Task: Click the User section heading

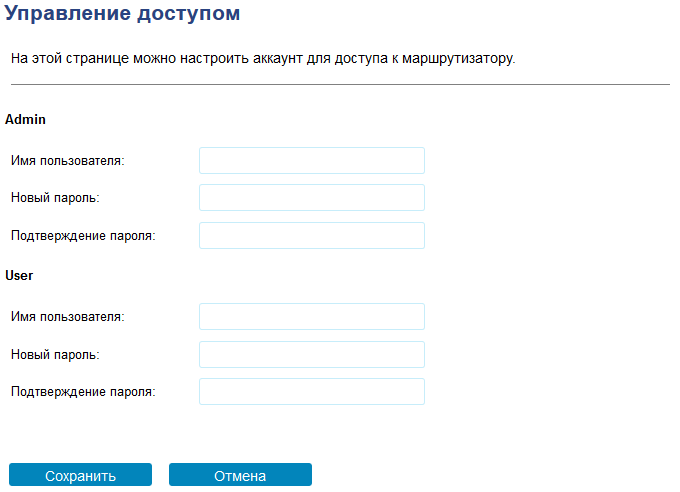Action: pos(21,273)
